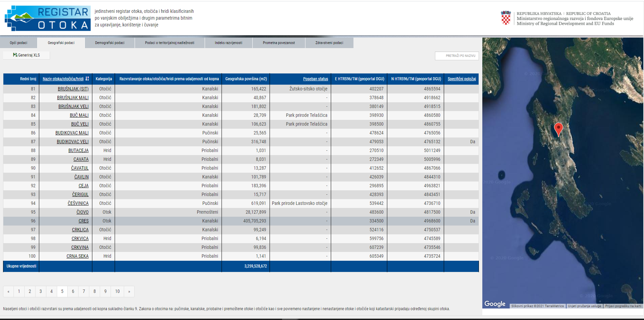Viewport: 644px width, 320px height.
Task: Click the red map pin marker
Action: pos(558,130)
